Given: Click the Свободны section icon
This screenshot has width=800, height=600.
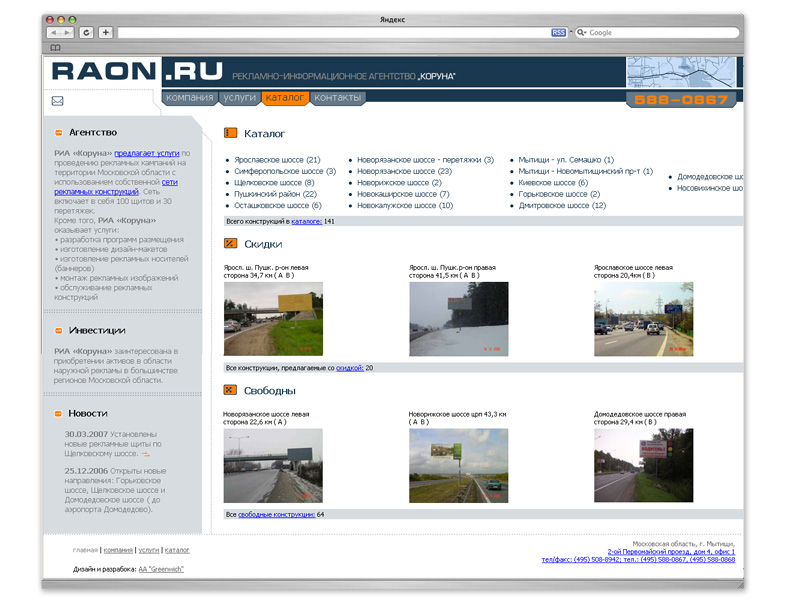Looking at the screenshot, I should (230, 390).
